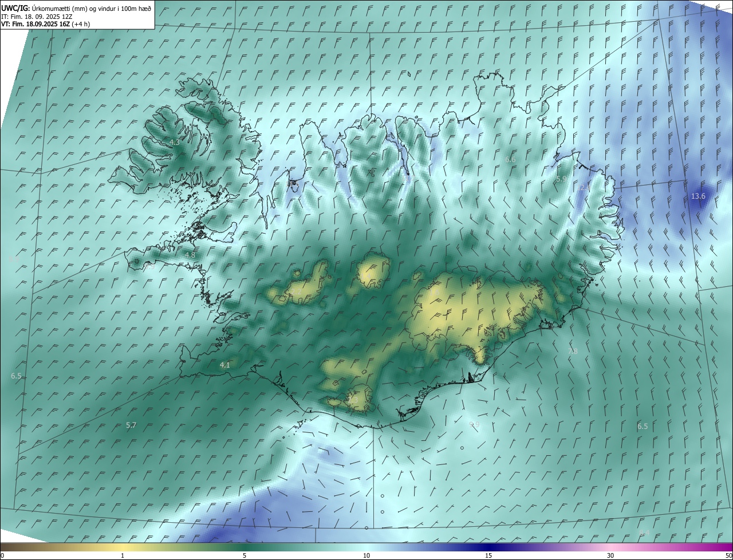This screenshot has height=560, width=733.
Task: Click the dark navy colorbar segment above 15
Action: click(488, 547)
